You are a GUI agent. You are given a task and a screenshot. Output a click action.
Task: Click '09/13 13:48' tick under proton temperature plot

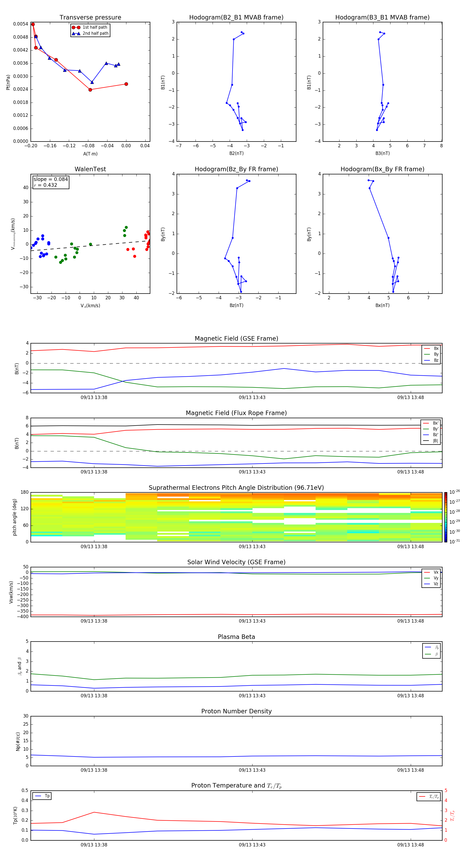click(410, 845)
